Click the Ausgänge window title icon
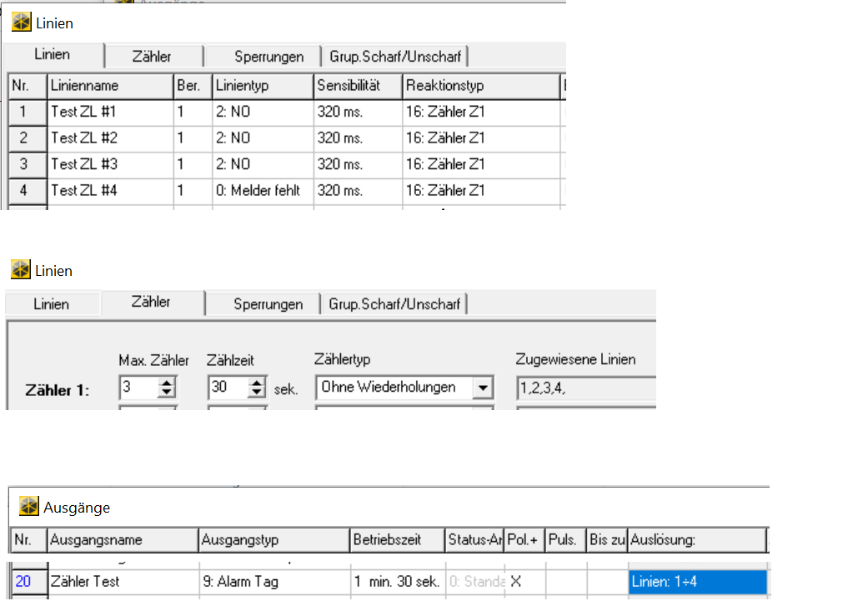This screenshot has width=868, height=616. tap(29, 507)
